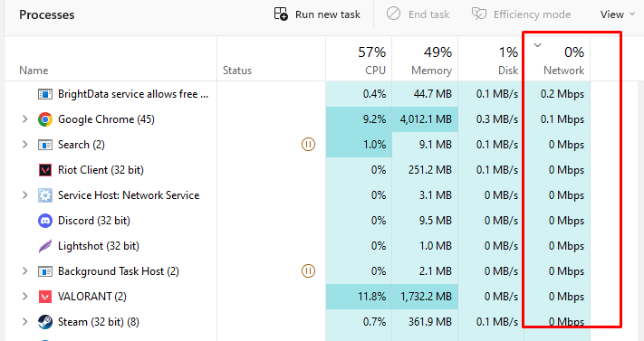This screenshot has width=644, height=341.
Task: Click the 11.8% CPU cell for VALORANT
Action: [x=359, y=297]
